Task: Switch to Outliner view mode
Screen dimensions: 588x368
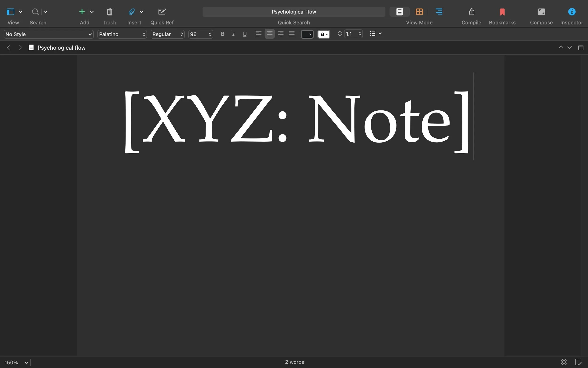Action: pyautogui.click(x=439, y=12)
